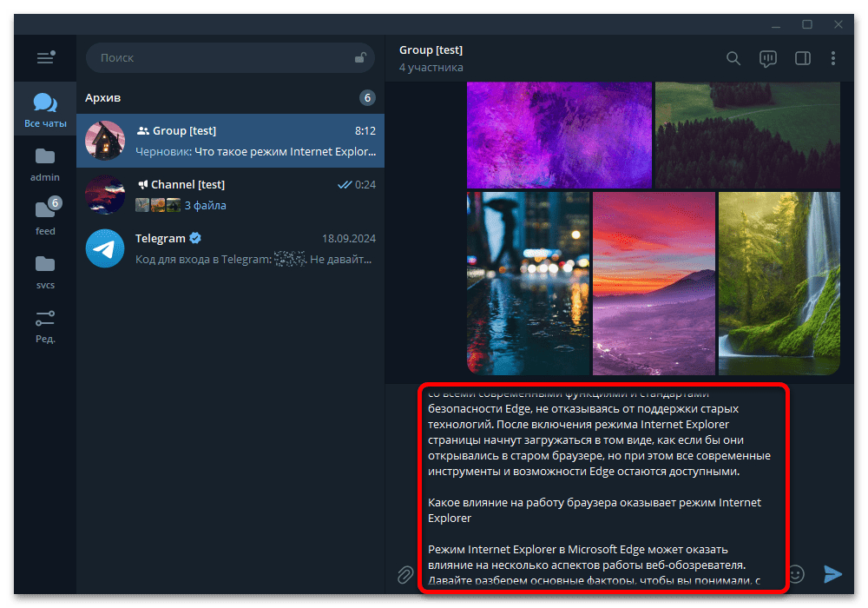Open the Group [test] chat

pyautogui.click(x=230, y=141)
